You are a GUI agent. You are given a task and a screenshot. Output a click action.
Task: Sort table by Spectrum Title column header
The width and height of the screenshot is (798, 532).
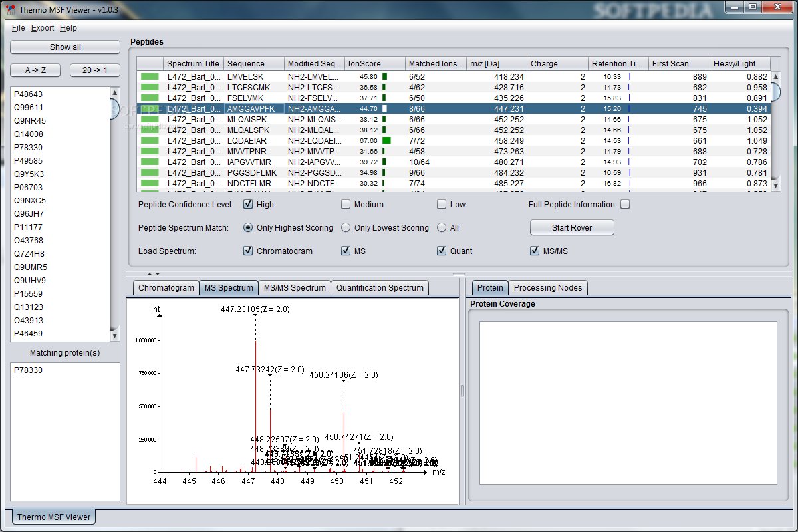(193, 64)
